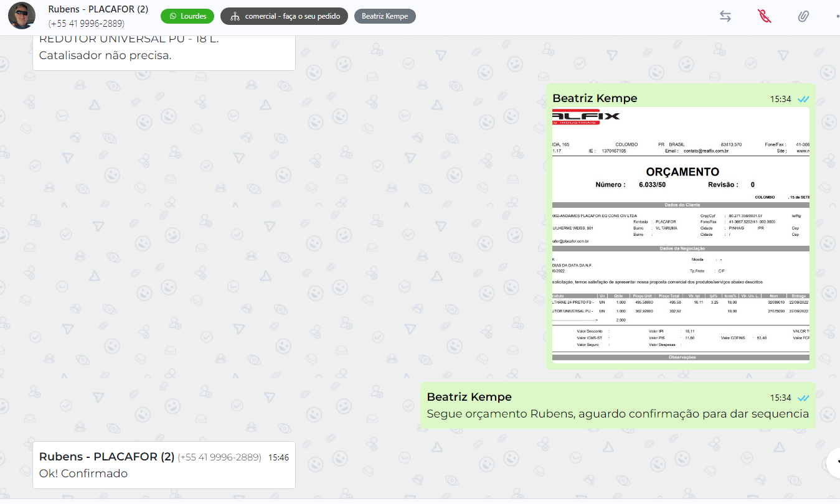Select the green Lourdes WhatsApp tag

187,16
